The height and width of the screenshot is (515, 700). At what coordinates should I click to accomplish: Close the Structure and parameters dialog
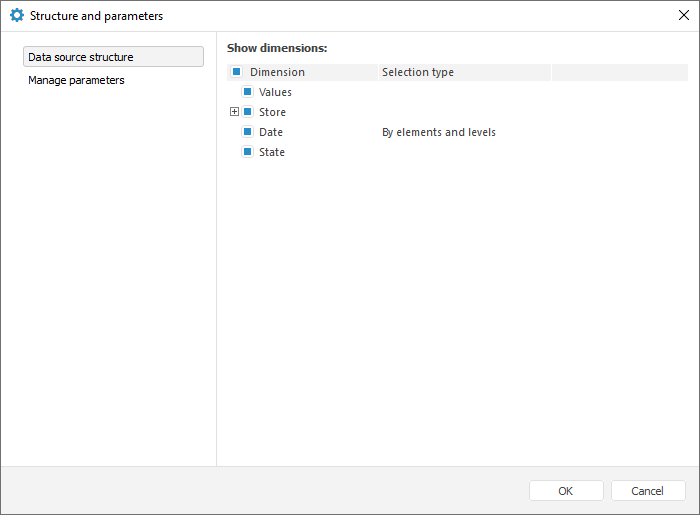(683, 16)
